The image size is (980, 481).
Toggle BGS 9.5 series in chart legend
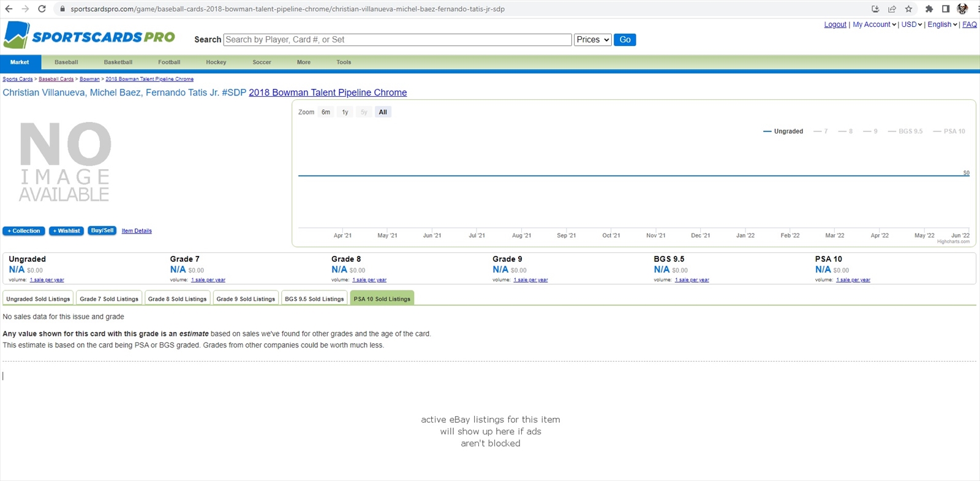coord(905,131)
